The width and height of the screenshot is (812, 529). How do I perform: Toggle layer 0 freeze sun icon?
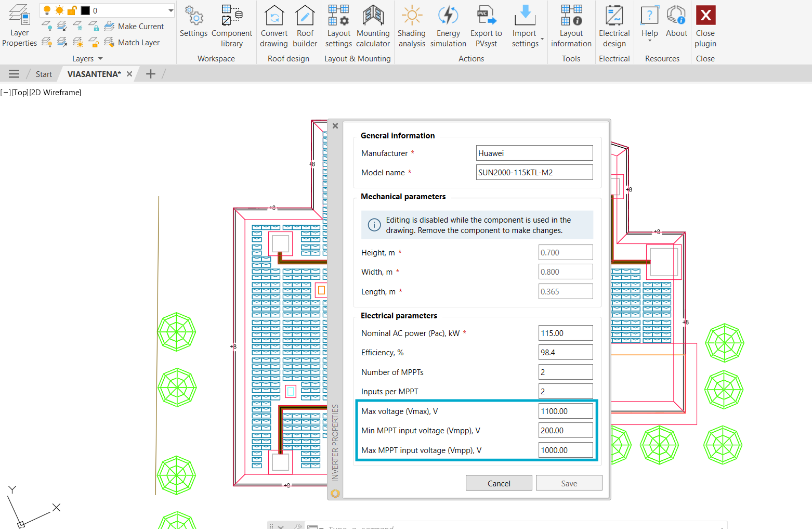(x=59, y=10)
